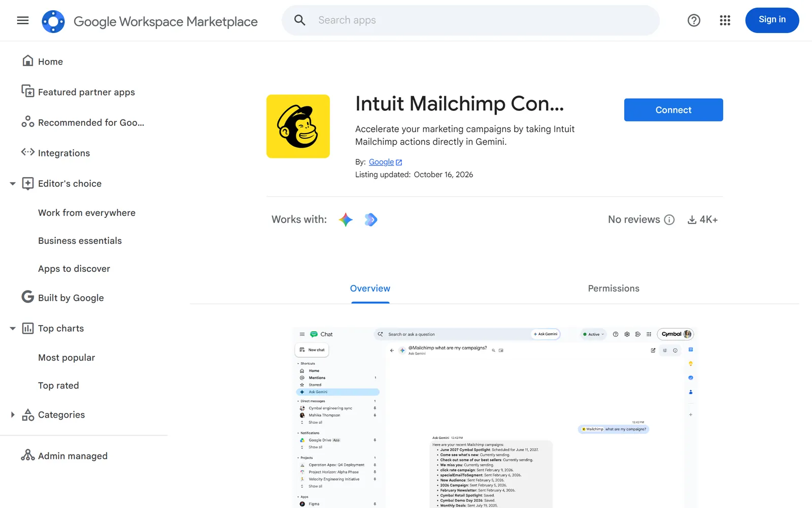The width and height of the screenshot is (812, 508).
Task: Expand the Categories section
Action: pos(13,415)
